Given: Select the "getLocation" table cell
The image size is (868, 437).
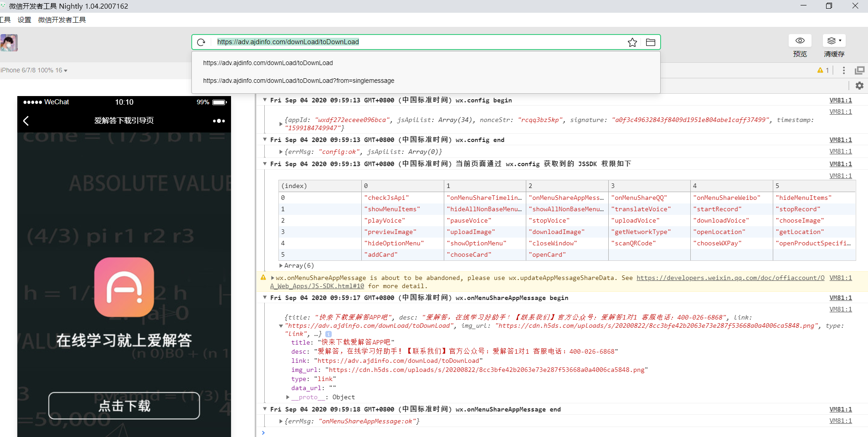Looking at the screenshot, I should click(x=814, y=232).
